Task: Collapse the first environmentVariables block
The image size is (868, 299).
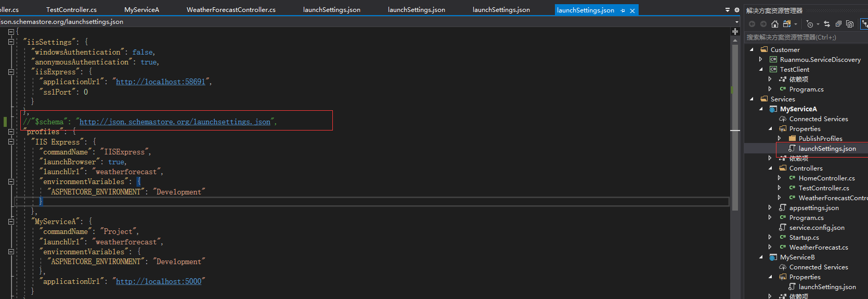Action: pos(11,182)
